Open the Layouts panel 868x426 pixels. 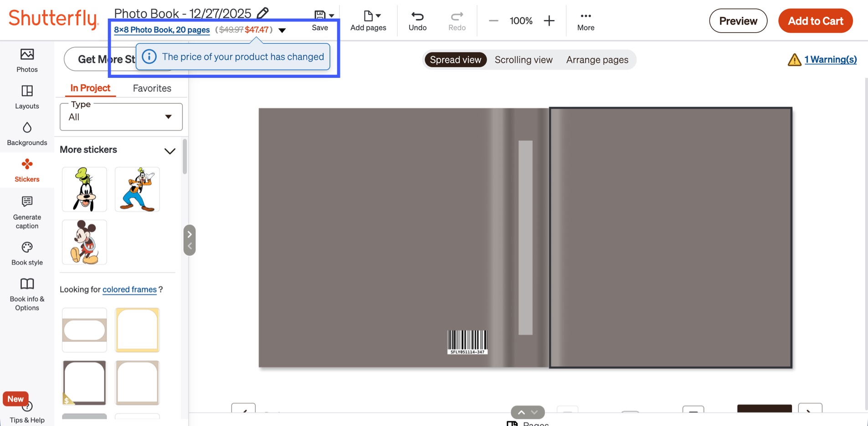(x=27, y=97)
